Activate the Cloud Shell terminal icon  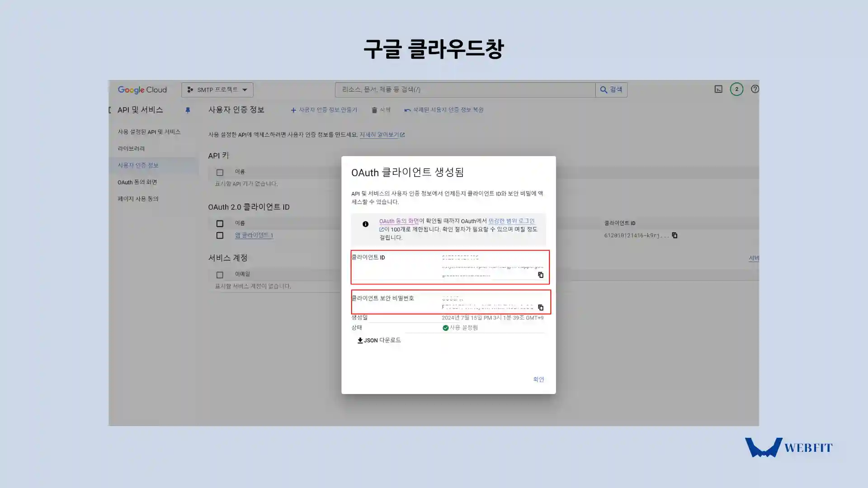[x=718, y=89]
